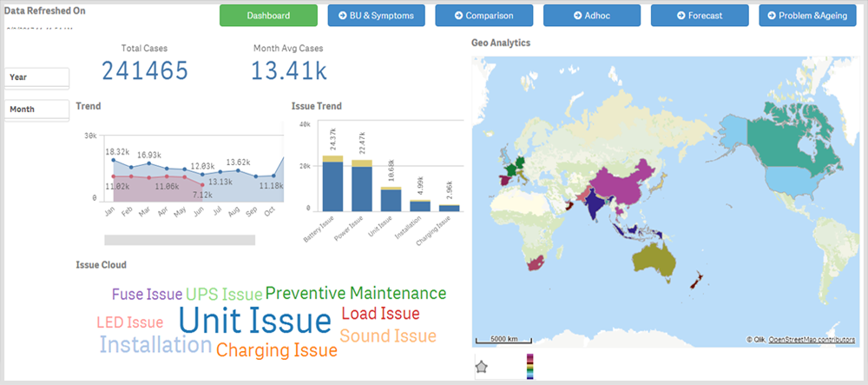The width and height of the screenshot is (868, 385).
Task: Select China on the geo map
Action: coord(620,183)
